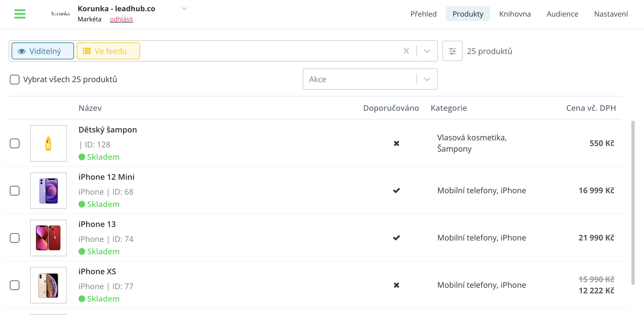644x315 pixels.
Task: Click recommended checkmark for iPhone 13
Action: coord(396,238)
